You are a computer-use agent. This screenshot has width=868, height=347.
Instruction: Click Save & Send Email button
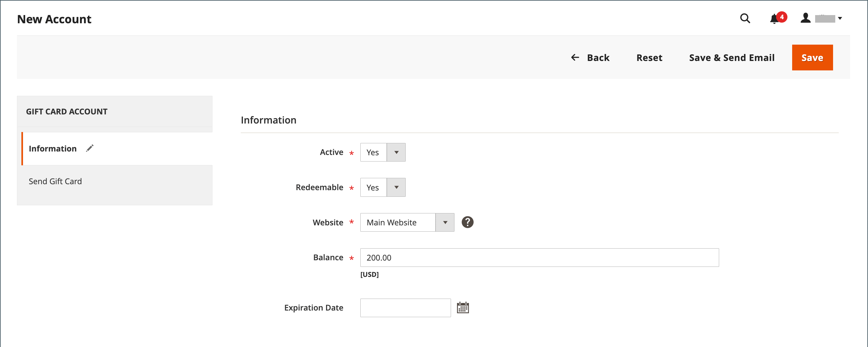pos(731,58)
